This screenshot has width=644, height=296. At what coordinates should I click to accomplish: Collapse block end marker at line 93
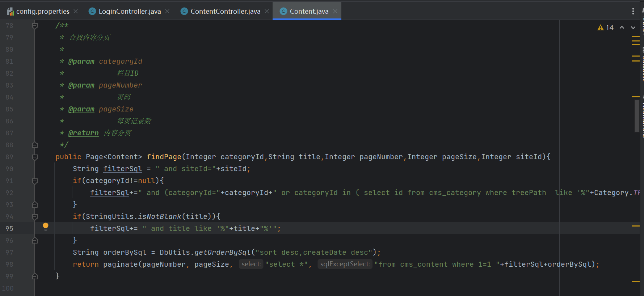coord(35,205)
